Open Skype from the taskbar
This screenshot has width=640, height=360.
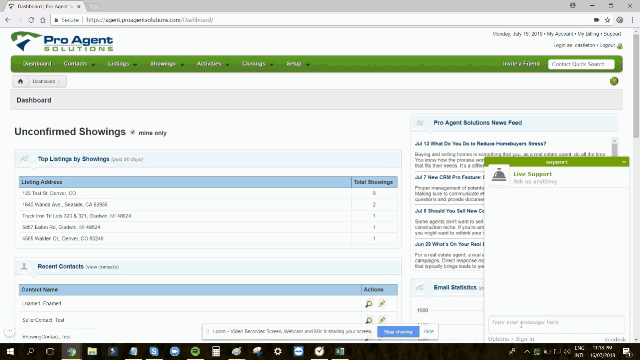tap(154, 351)
